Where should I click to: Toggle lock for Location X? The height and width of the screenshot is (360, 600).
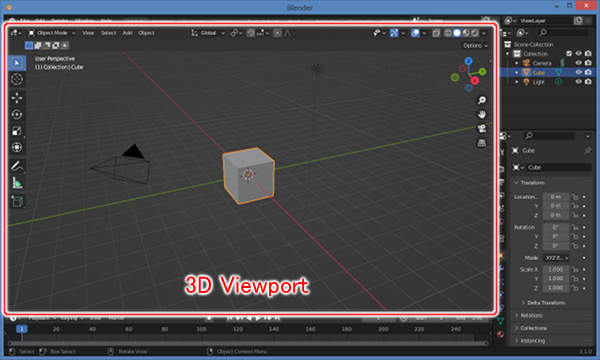pos(575,197)
